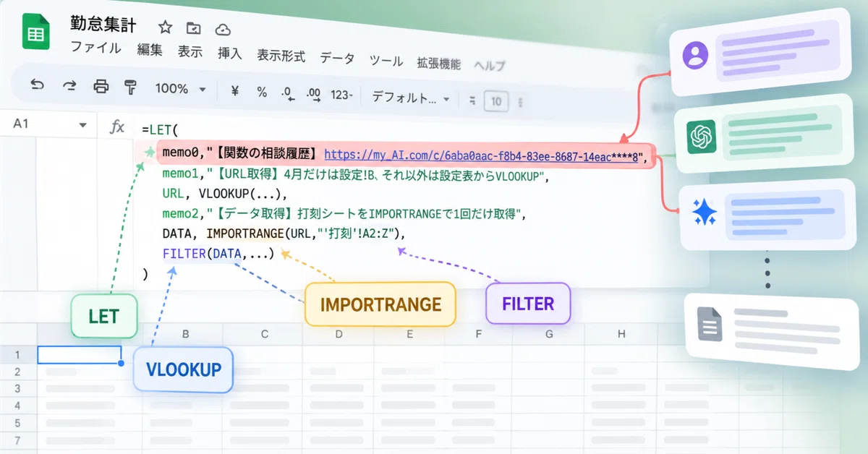Select column F header

point(478,334)
